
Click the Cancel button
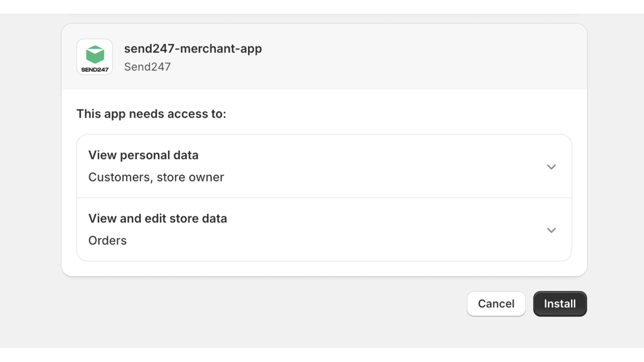point(496,304)
